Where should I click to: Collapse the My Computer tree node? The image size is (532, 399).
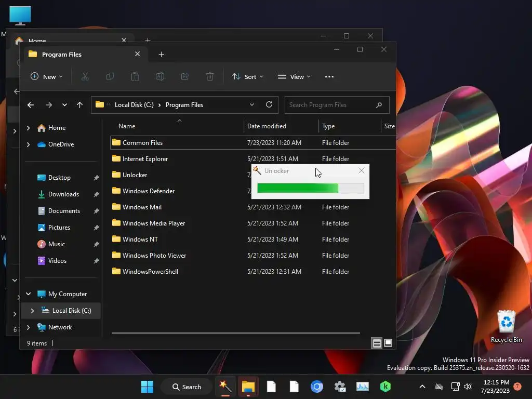click(x=29, y=294)
